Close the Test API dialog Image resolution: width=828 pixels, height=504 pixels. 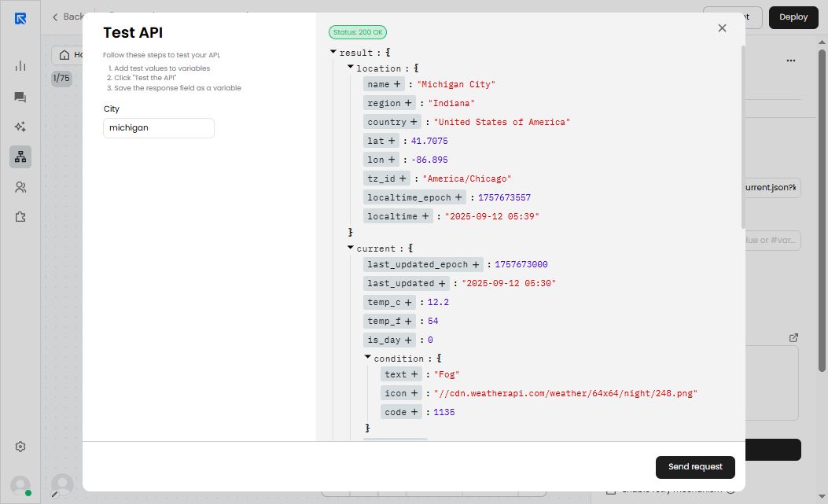click(x=722, y=28)
